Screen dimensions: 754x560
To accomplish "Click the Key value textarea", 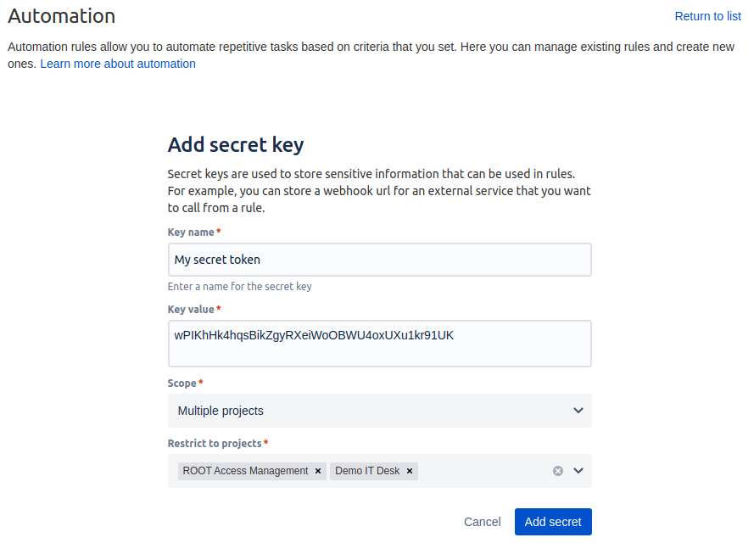I will (379, 343).
